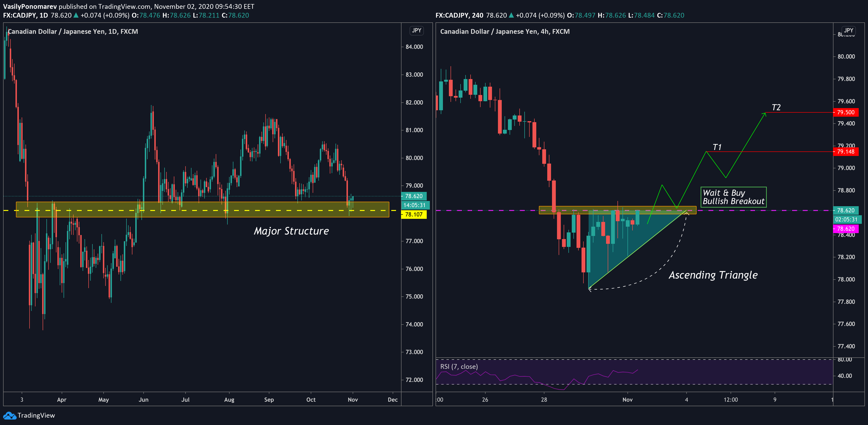
Task: Click the magenta 78.620 price label
Action: pyautogui.click(x=846, y=229)
